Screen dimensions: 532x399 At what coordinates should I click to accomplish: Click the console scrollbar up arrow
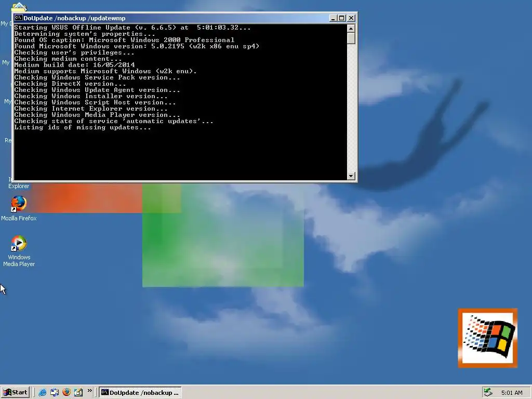coord(351,28)
